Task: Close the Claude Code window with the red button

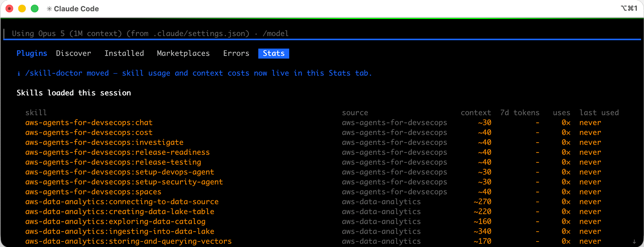Action: tap(9, 9)
